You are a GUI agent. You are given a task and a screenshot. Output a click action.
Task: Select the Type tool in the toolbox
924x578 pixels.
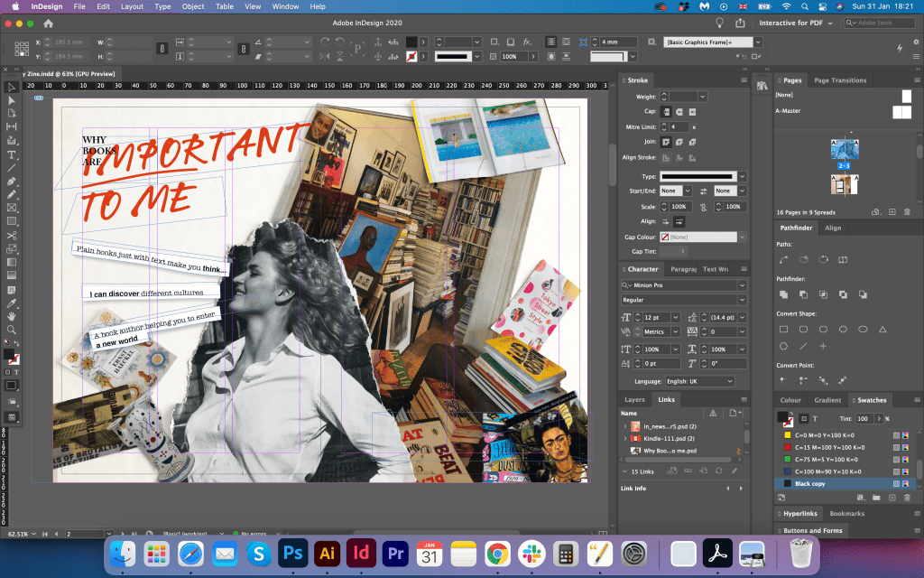coord(12,155)
